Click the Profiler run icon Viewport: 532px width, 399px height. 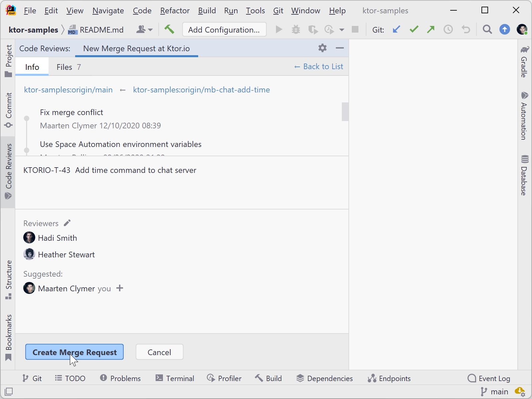[329, 30]
